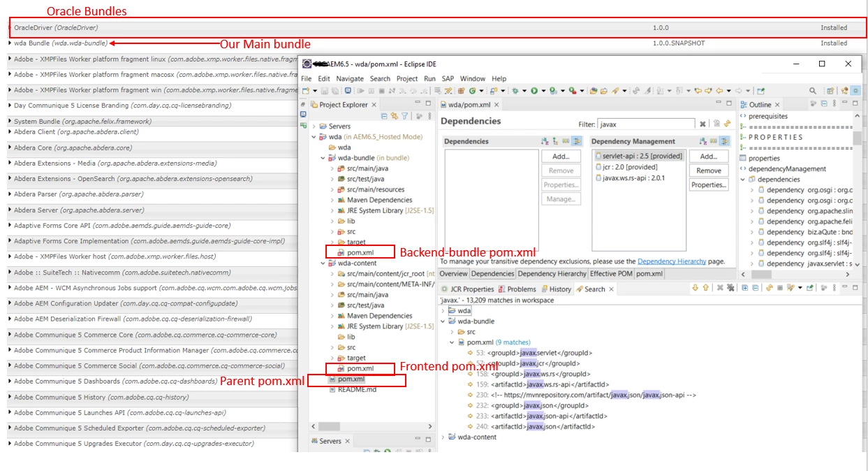
Task: Click Show Previous Match arrow in Search view
Action: tap(705, 288)
